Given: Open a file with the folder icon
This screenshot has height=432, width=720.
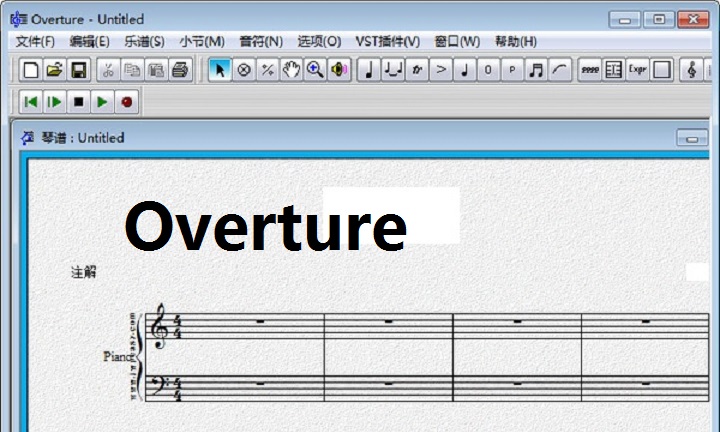Looking at the screenshot, I should tap(54, 70).
